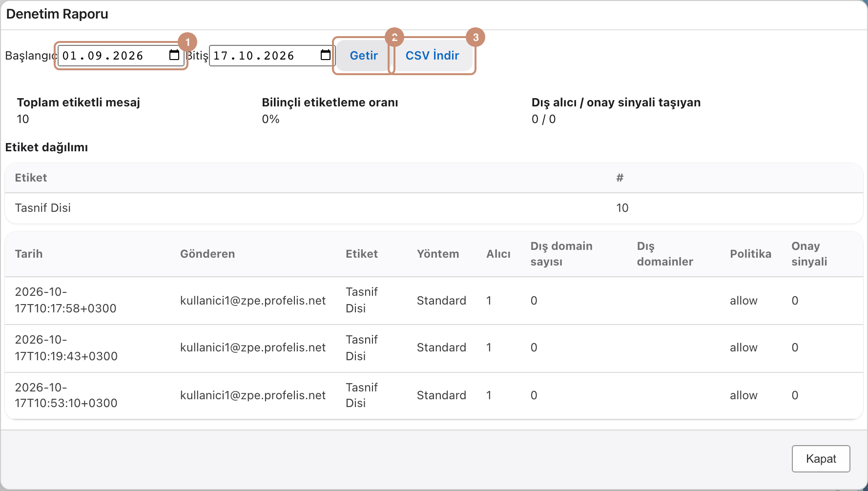Download report via CSV İndir
868x491 pixels.
point(432,56)
